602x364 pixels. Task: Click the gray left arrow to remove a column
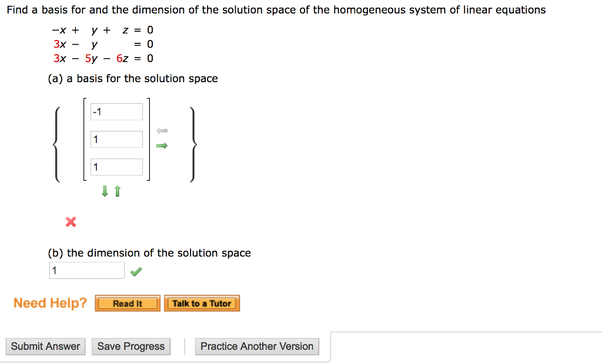[x=162, y=130]
